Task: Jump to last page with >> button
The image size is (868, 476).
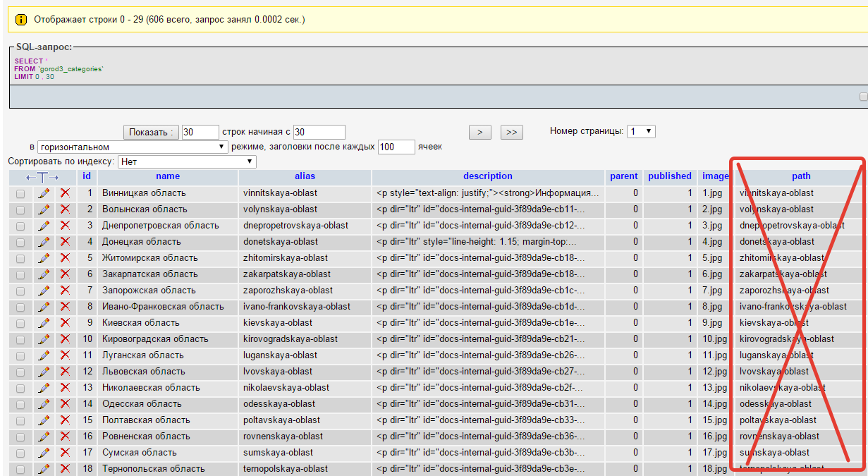Action: click(x=512, y=132)
